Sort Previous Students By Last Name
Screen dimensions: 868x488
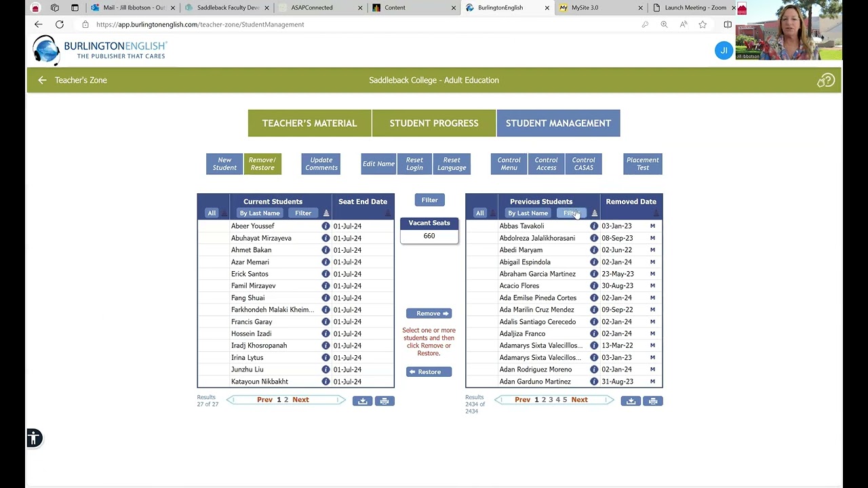pos(528,213)
